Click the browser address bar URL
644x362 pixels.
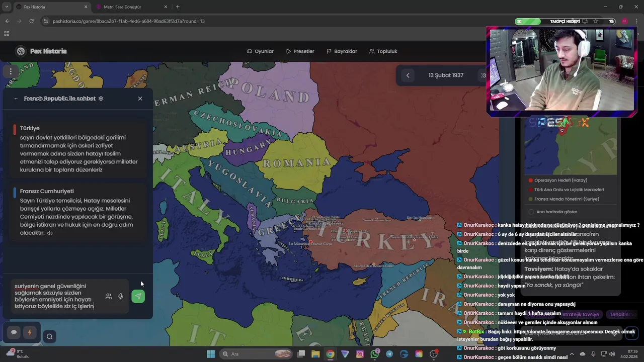tap(128, 21)
